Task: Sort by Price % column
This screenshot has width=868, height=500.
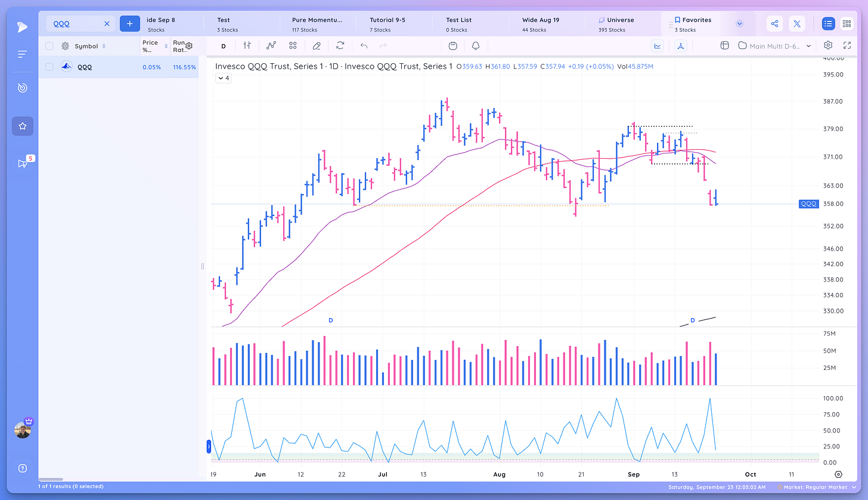Action: 154,46
